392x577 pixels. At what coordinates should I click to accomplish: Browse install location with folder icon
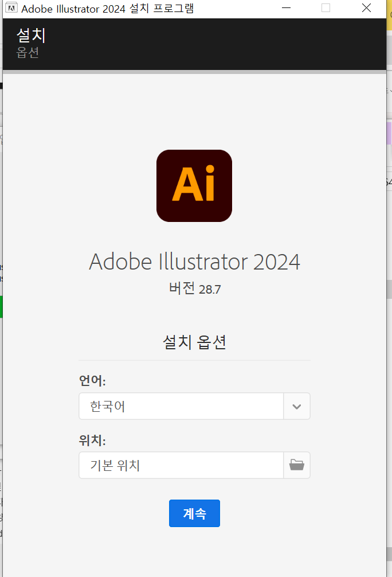tap(297, 465)
